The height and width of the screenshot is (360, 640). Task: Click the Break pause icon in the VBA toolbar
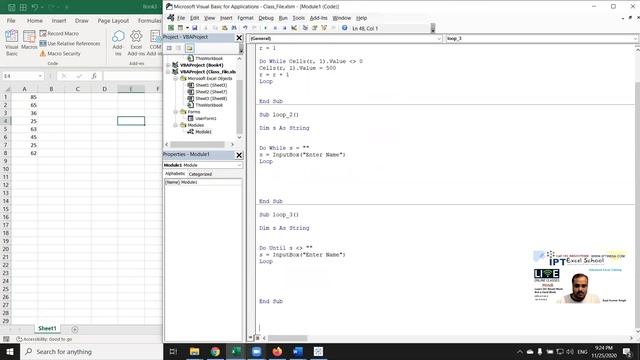[x=275, y=28]
